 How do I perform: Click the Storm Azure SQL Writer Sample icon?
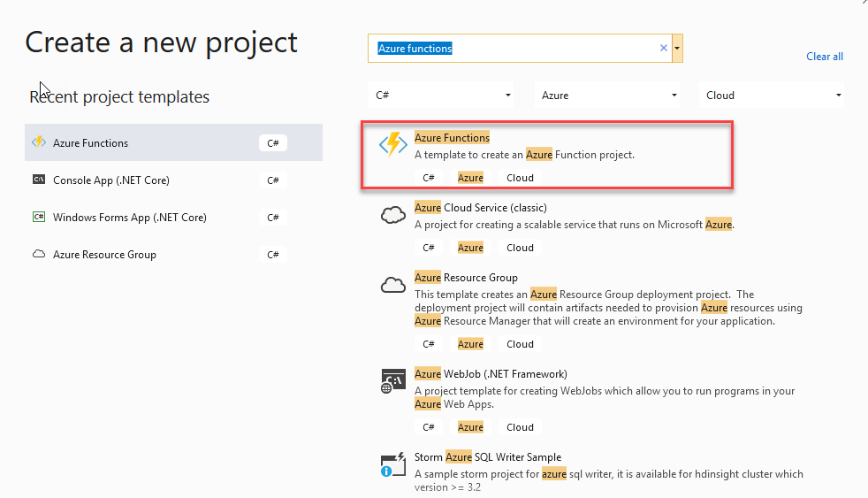pyautogui.click(x=393, y=464)
